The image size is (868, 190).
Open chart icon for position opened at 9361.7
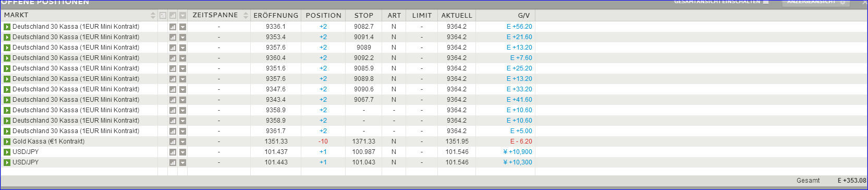[x=173, y=131]
